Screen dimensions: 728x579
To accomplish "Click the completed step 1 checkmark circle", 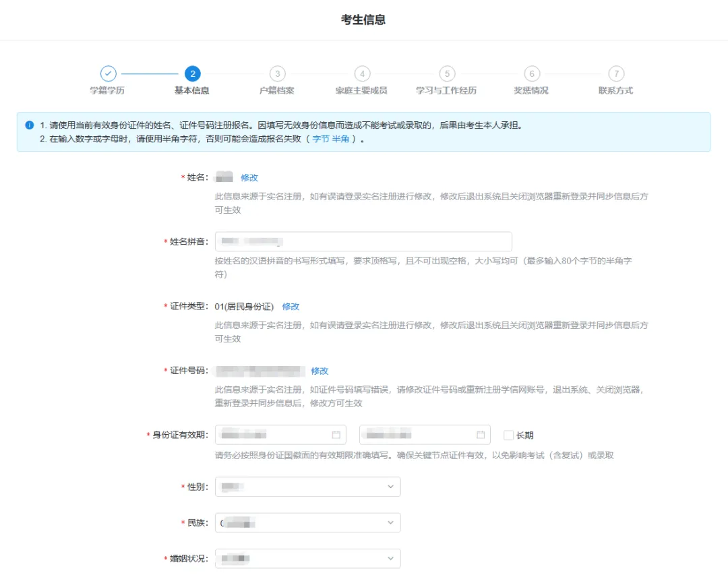I will coord(108,73).
